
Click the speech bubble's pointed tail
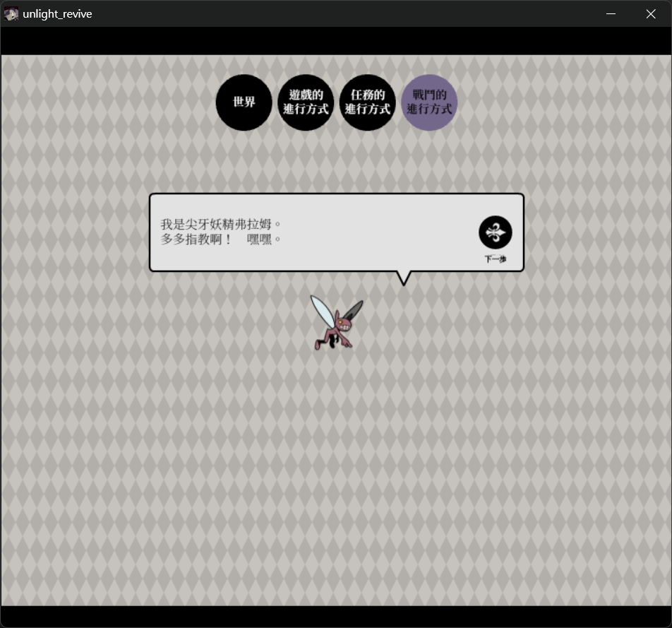click(404, 278)
